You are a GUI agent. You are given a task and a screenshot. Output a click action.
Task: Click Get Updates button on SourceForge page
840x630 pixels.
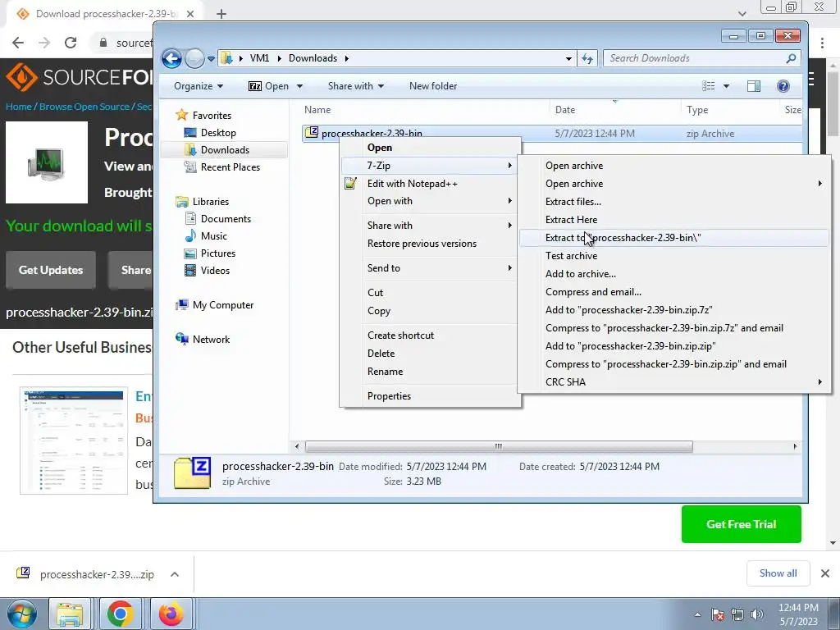click(x=51, y=270)
